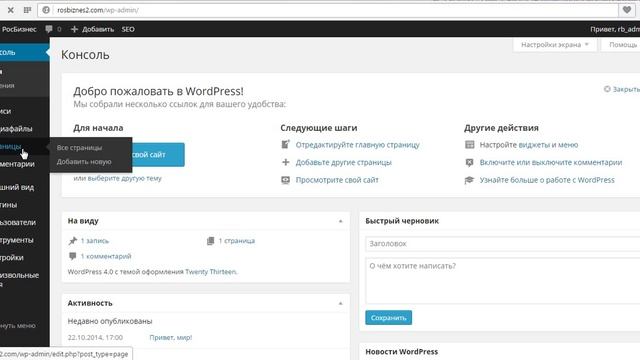Click the 1 комментарий link
The height and width of the screenshot is (360, 640).
106,256
